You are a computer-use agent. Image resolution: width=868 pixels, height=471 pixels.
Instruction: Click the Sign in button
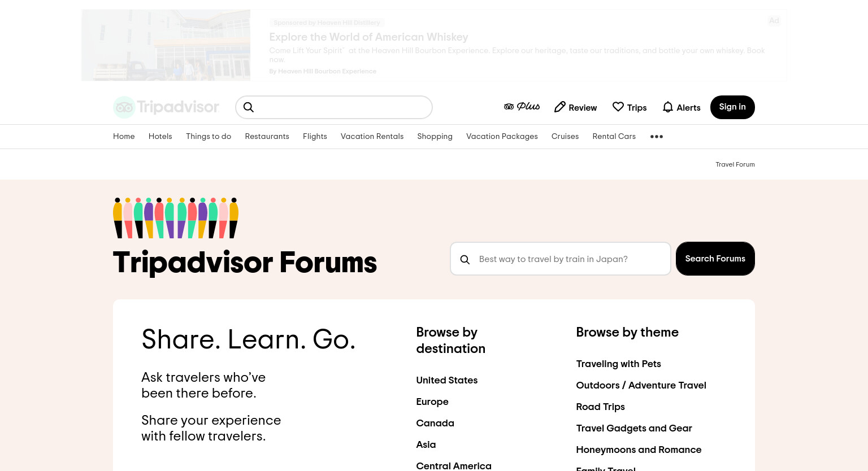(x=732, y=107)
